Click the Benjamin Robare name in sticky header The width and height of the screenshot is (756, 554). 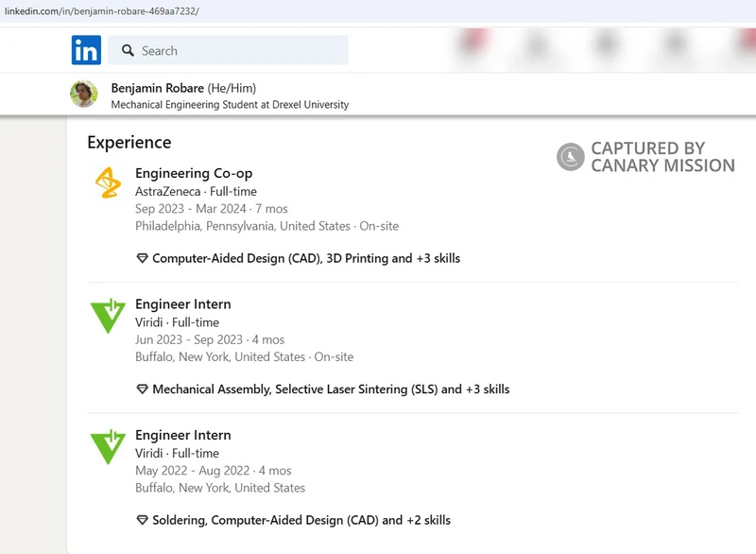click(157, 88)
